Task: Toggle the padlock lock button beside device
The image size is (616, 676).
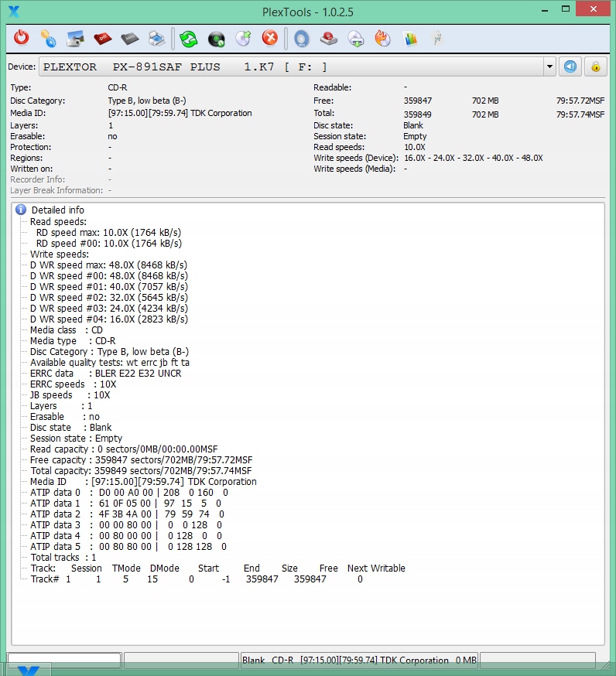Action: coord(595,67)
